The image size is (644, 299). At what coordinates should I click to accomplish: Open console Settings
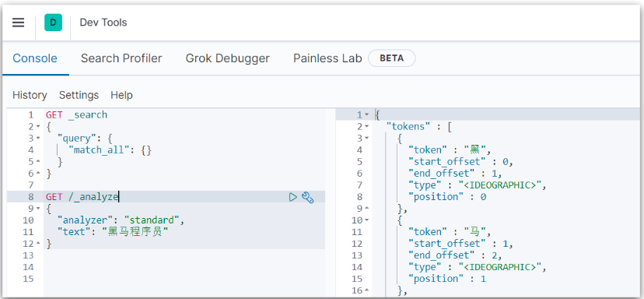tap(79, 96)
